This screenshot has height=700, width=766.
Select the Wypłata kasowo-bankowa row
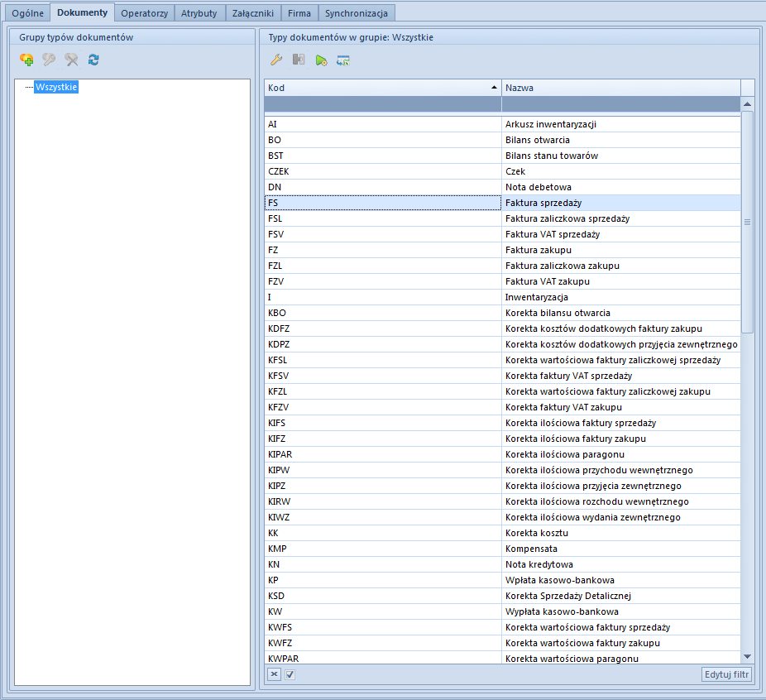pos(502,611)
